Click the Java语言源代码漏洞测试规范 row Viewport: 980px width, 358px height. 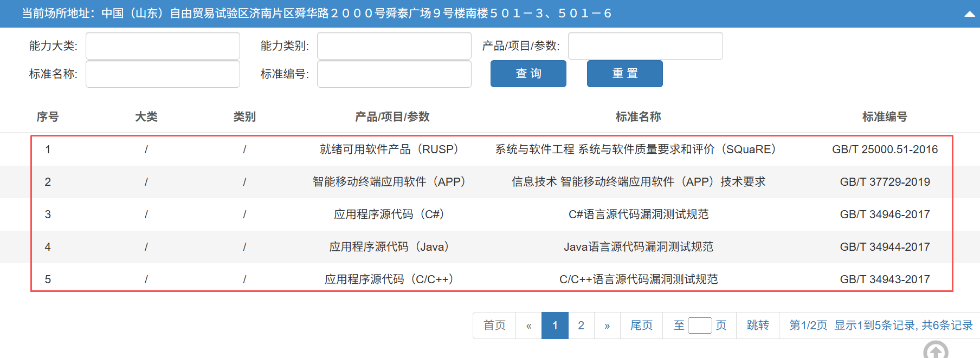pos(638,247)
